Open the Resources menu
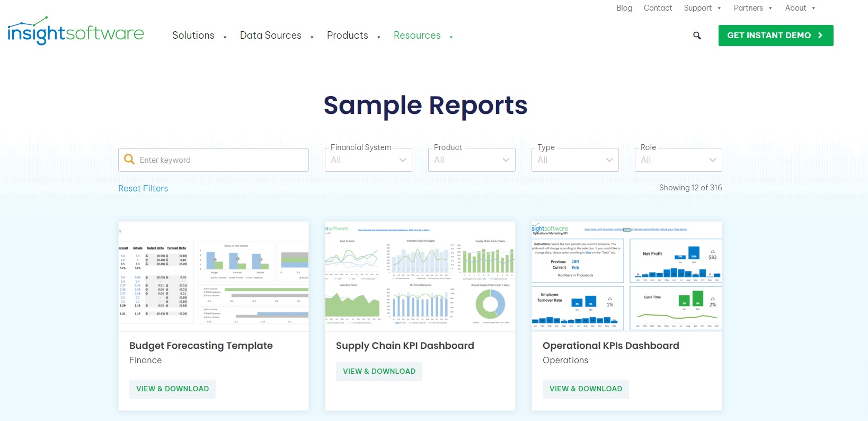The width and height of the screenshot is (868, 421). (417, 36)
